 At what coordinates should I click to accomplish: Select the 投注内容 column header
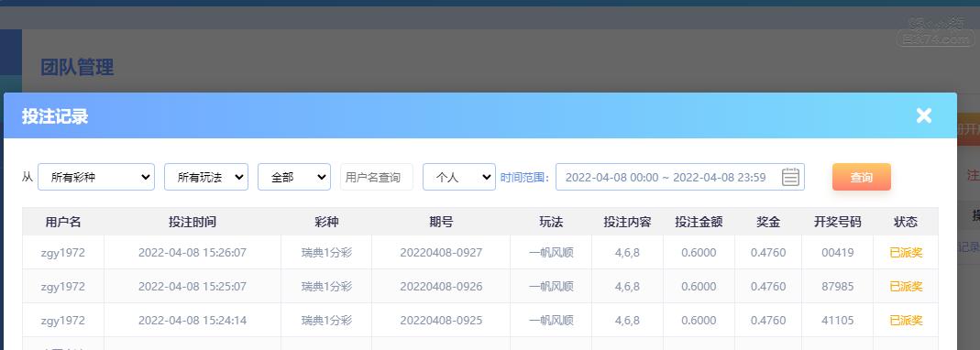(627, 222)
